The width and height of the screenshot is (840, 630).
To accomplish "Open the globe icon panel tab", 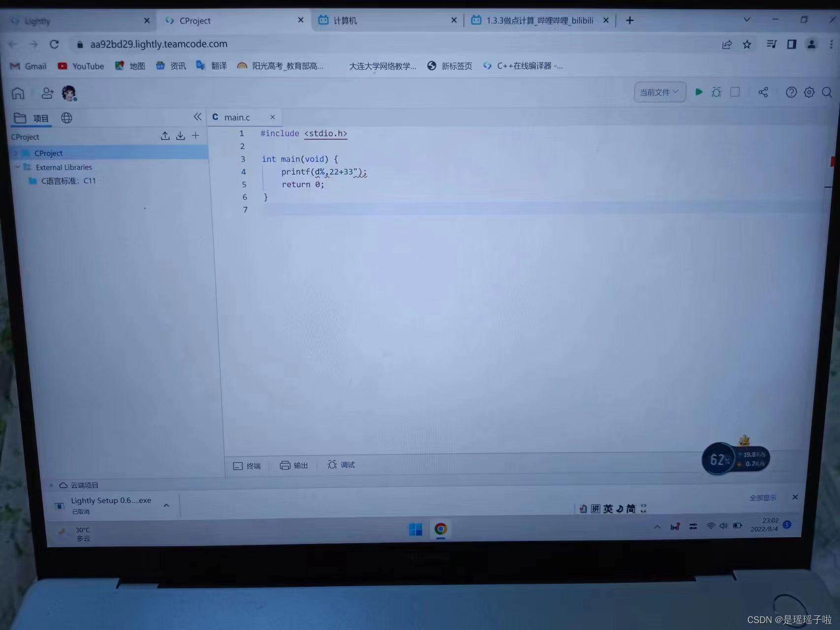I will (x=66, y=118).
